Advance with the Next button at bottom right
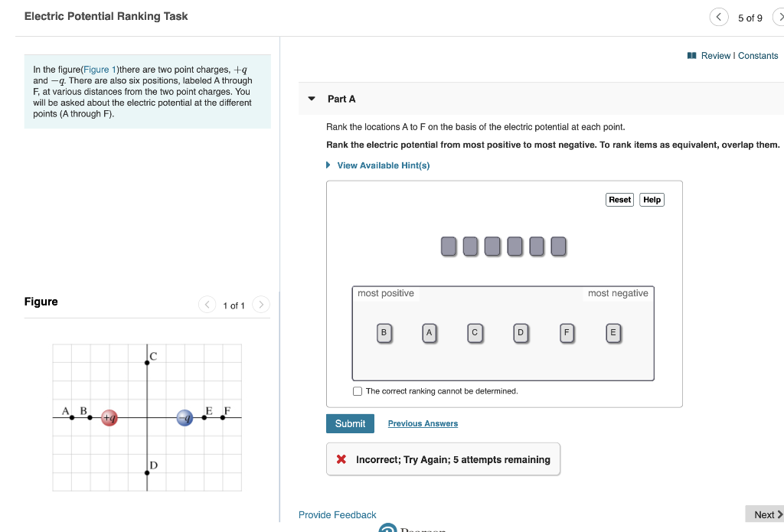The height and width of the screenshot is (532, 784). [x=764, y=514]
